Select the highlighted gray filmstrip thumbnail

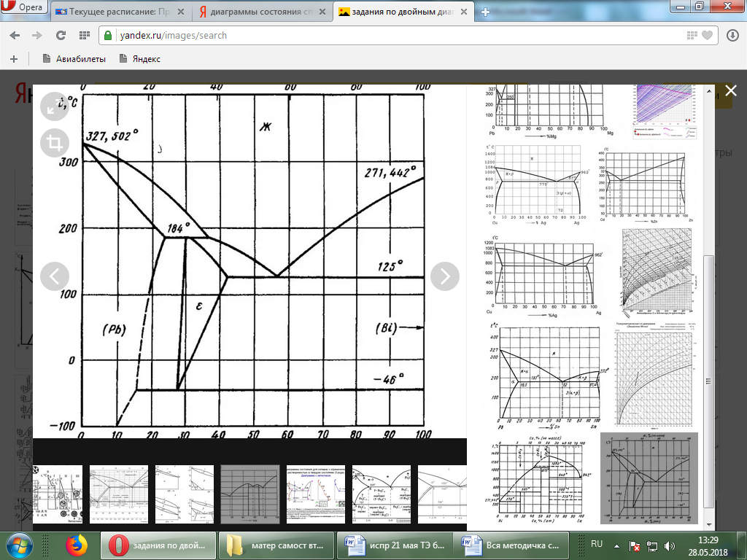click(x=250, y=494)
